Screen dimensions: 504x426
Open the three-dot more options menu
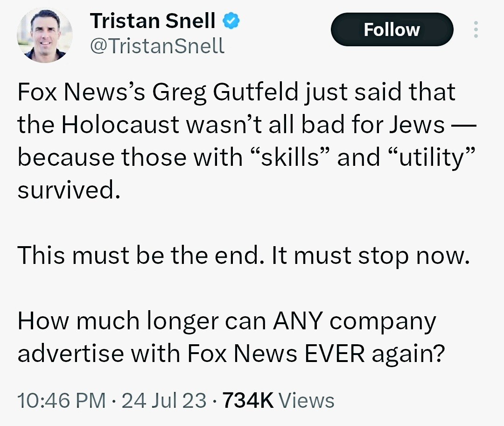(x=476, y=30)
